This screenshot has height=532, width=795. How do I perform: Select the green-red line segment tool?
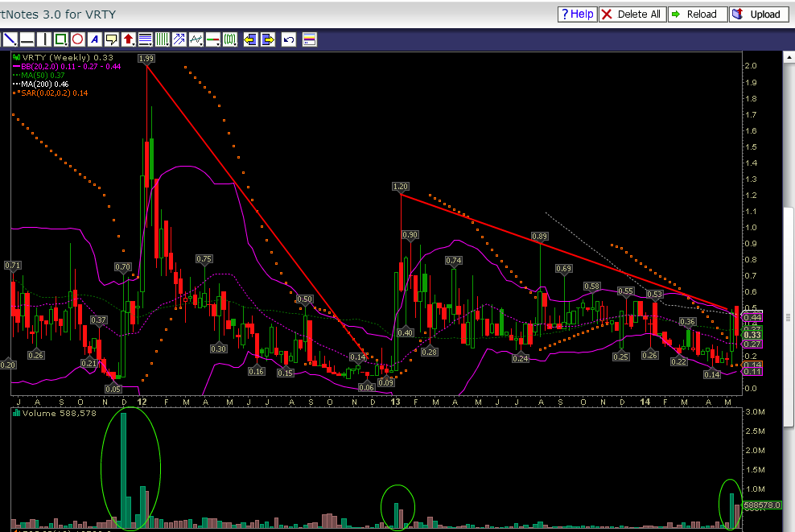213,39
